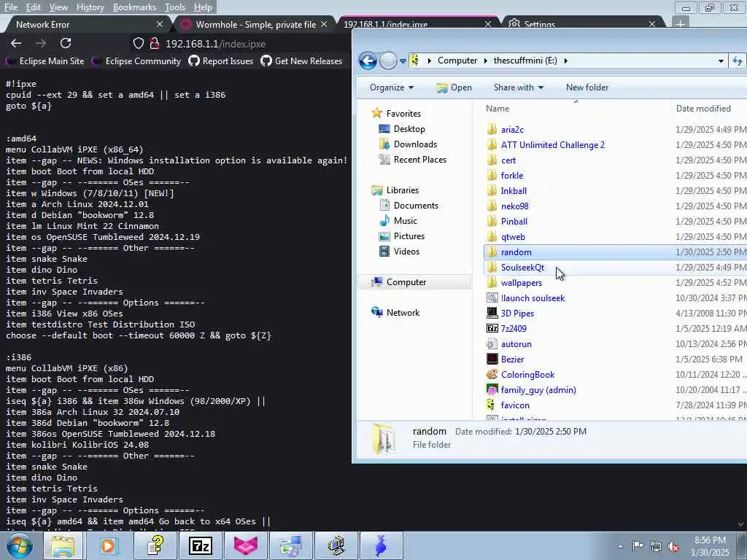Open the taskbar clock and date
The image size is (747, 560).
[x=710, y=546]
